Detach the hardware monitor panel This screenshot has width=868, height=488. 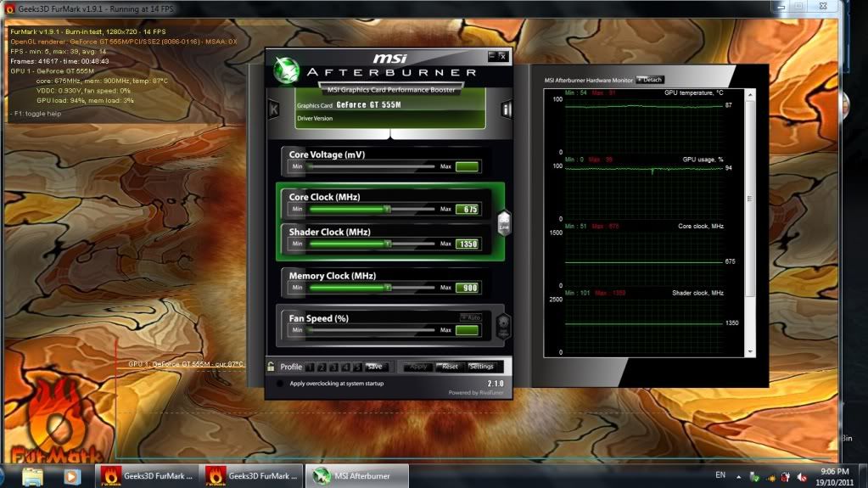649,80
